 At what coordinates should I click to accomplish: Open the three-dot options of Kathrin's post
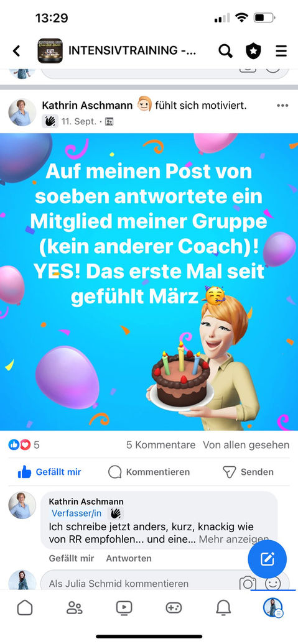coord(282,106)
